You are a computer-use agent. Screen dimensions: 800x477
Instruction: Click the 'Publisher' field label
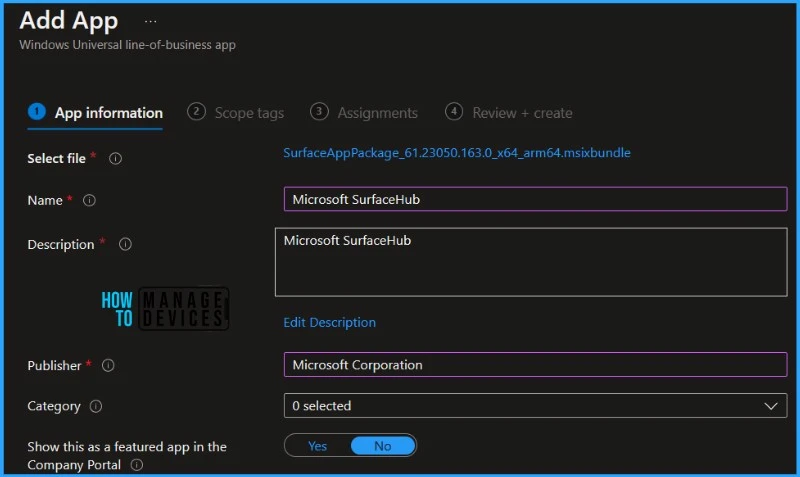[x=54, y=366]
